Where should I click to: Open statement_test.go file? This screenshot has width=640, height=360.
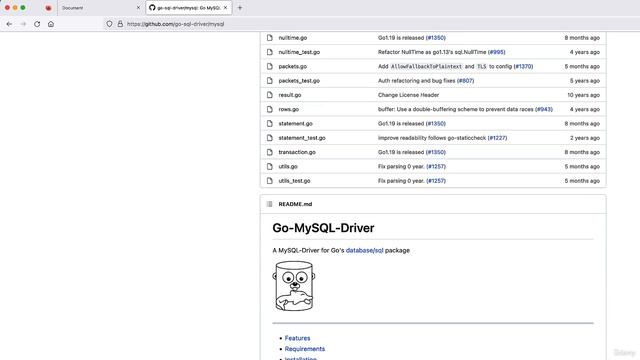[302, 138]
